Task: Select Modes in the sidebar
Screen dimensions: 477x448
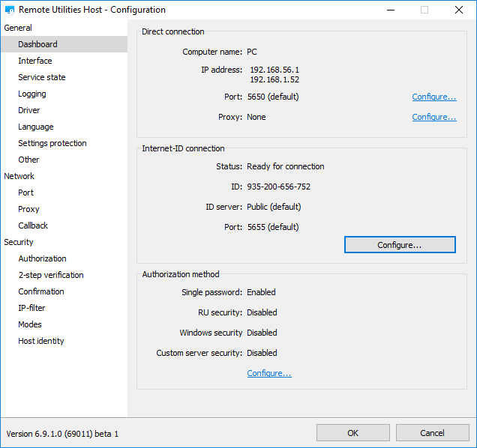Action: click(x=30, y=324)
